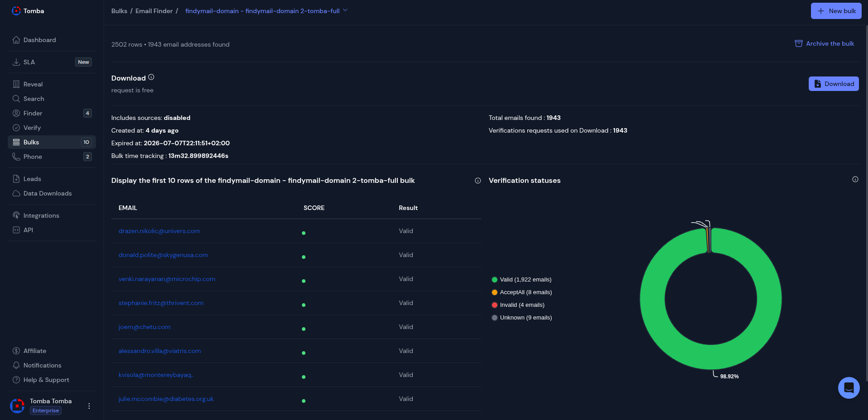Image resolution: width=868 pixels, height=420 pixels.
Task: Open the chat support bubble
Action: click(x=849, y=388)
